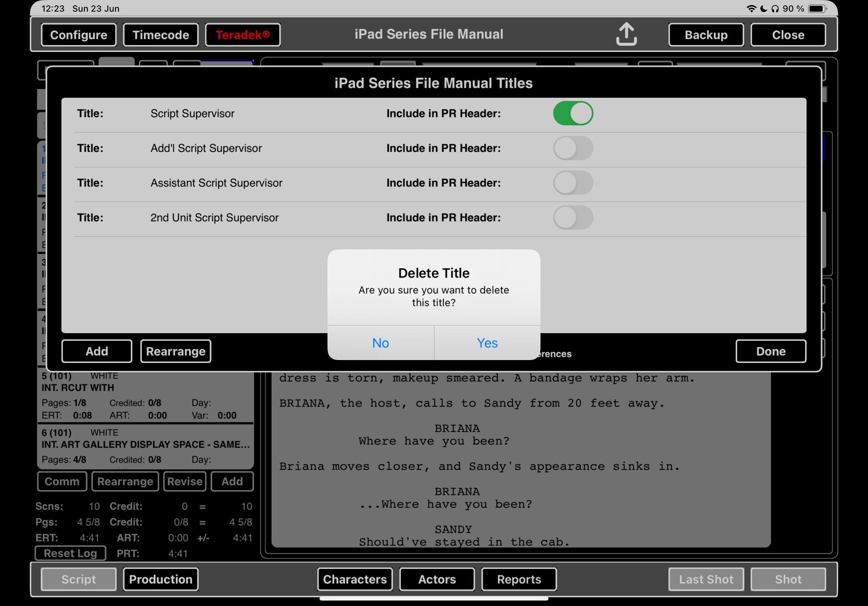The width and height of the screenshot is (868, 606).
Task: Select scene 6 Art Gallery Display Space
Action: point(145,445)
